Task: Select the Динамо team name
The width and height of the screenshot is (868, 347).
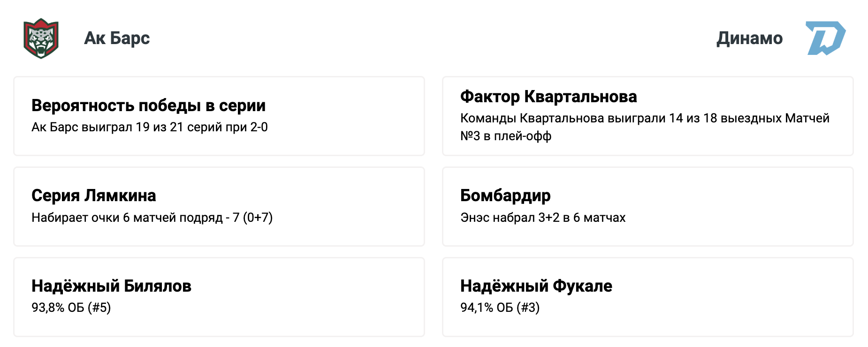Action: pos(749,38)
